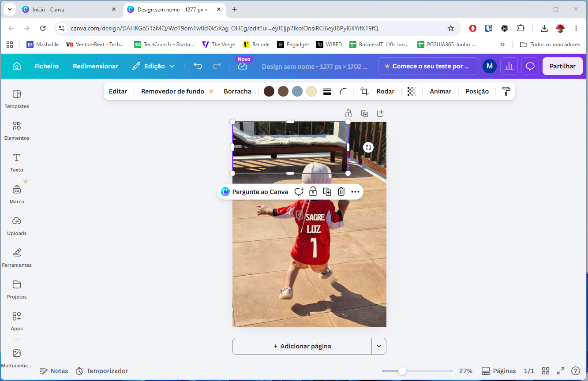Open the transparency checkerboard icon

click(x=412, y=91)
